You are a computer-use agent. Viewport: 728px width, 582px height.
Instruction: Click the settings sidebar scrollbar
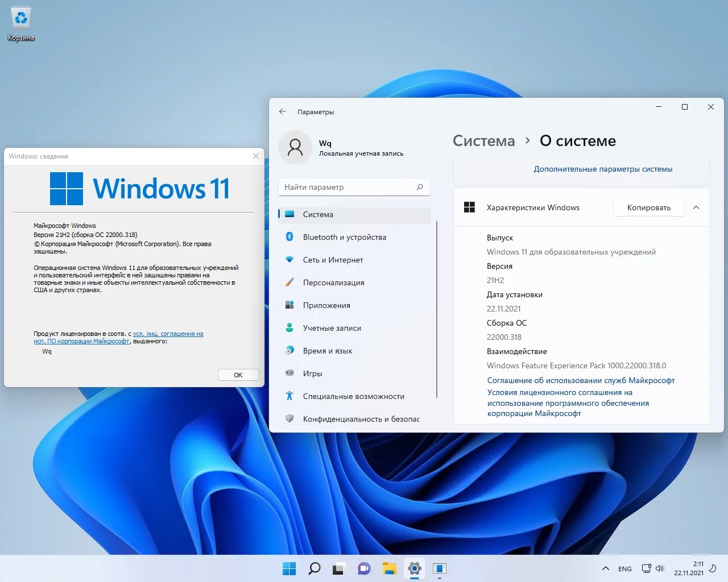437,310
